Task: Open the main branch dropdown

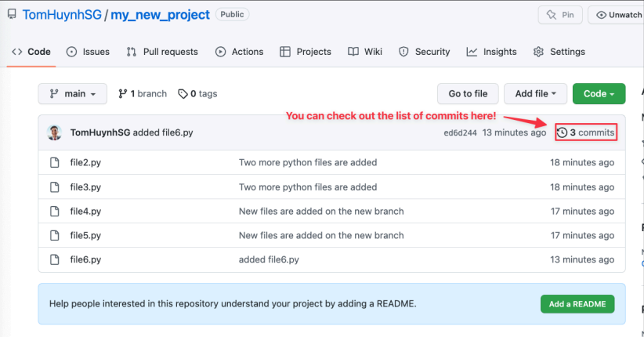Action: point(73,94)
